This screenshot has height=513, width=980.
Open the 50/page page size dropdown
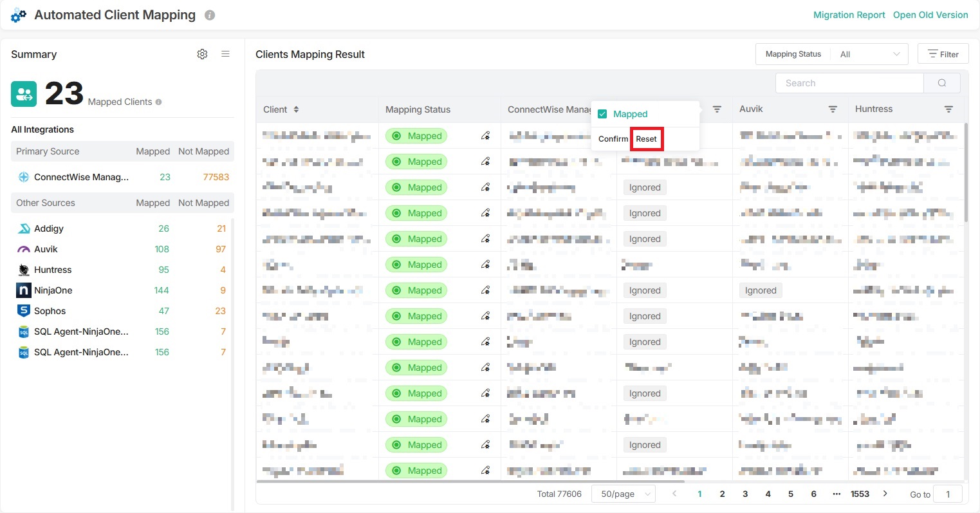click(x=622, y=494)
